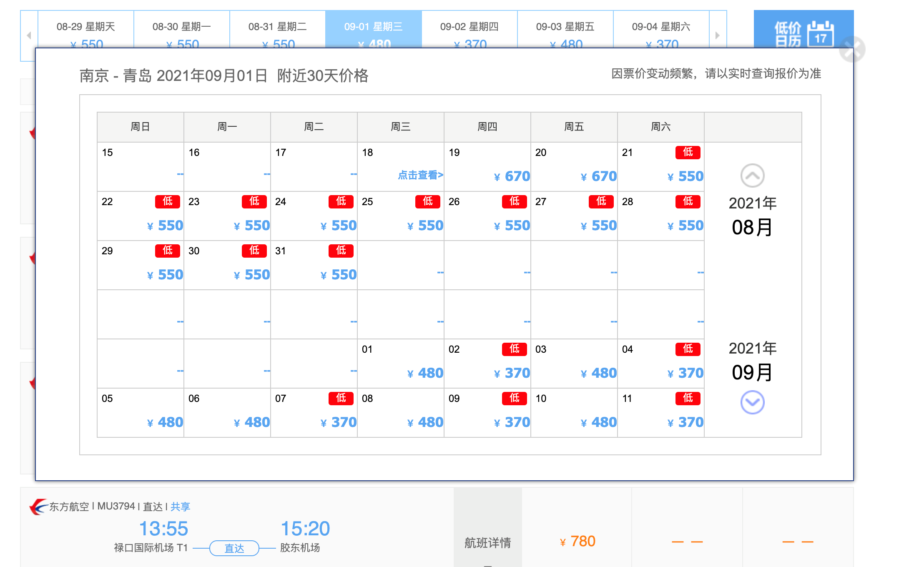
Task: Click the China Eastern airline logo
Action: 39,507
